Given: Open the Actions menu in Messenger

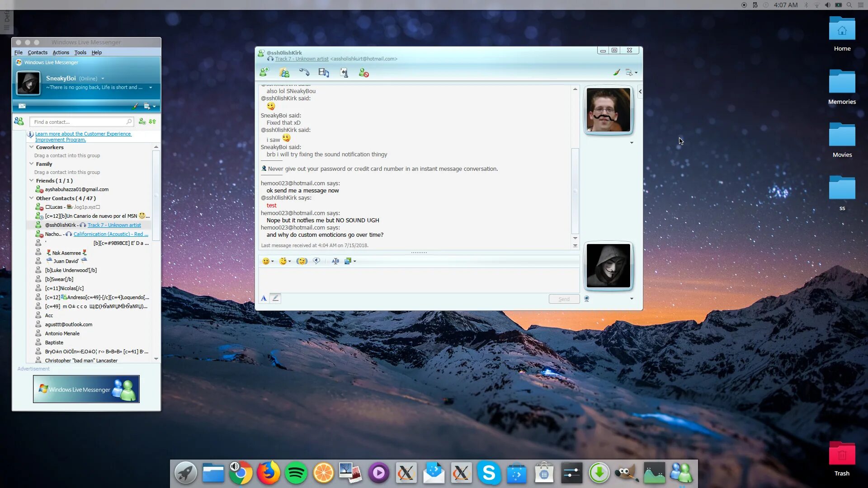Looking at the screenshot, I should pyautogui.click(x=60, y=52).
